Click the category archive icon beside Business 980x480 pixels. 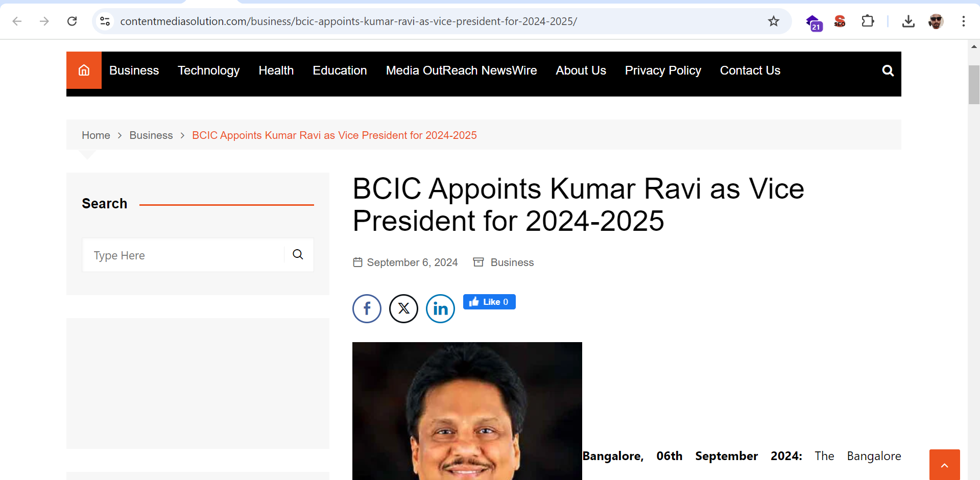[478, 262]
